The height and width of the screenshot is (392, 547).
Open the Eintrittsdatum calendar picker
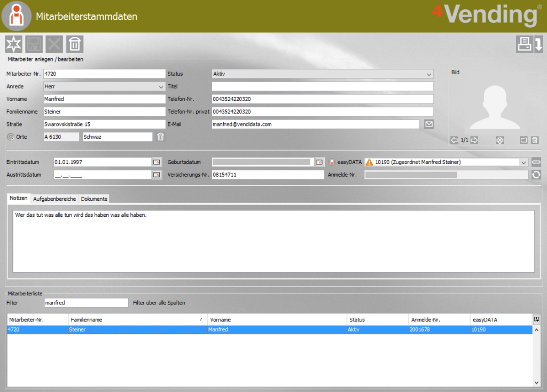click(157, 162)
